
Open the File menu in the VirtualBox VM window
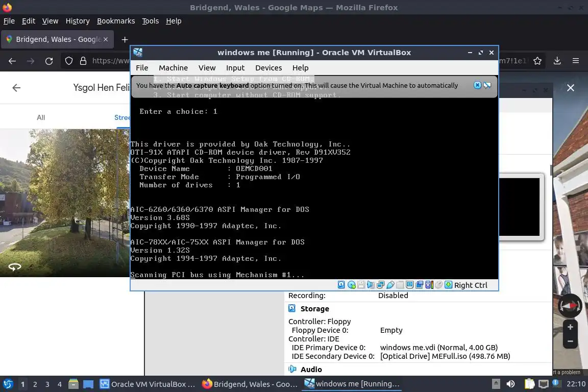[x=142, y=68]
